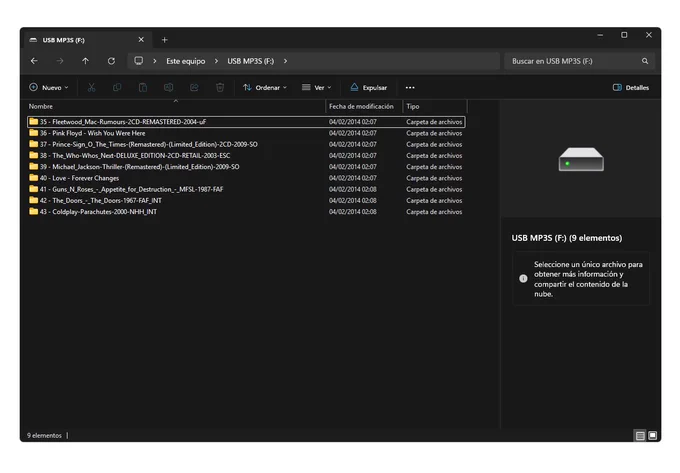Expand the chevron after Este equipo
The image size is (680, 473).
pyautogui.click(x=216, y=61)
